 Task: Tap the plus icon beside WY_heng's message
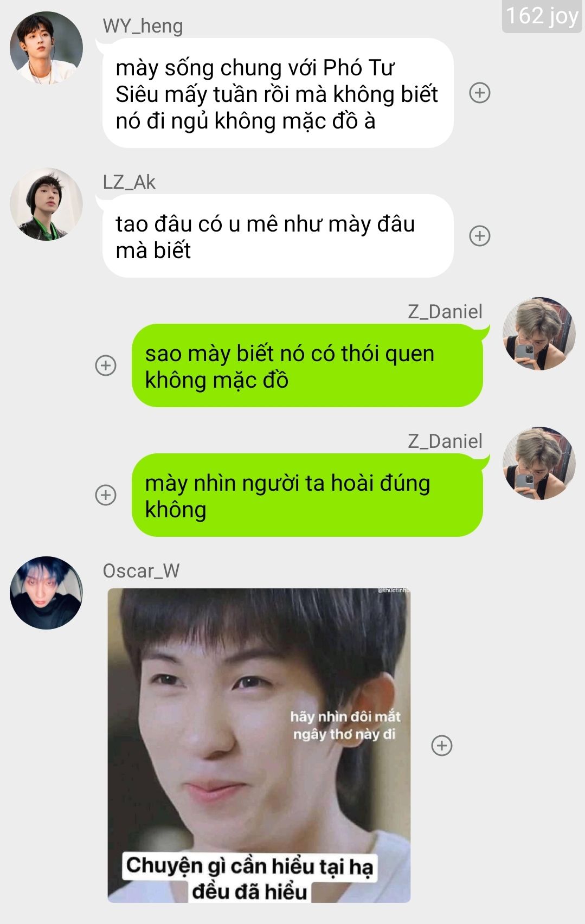tap(479, 93)
